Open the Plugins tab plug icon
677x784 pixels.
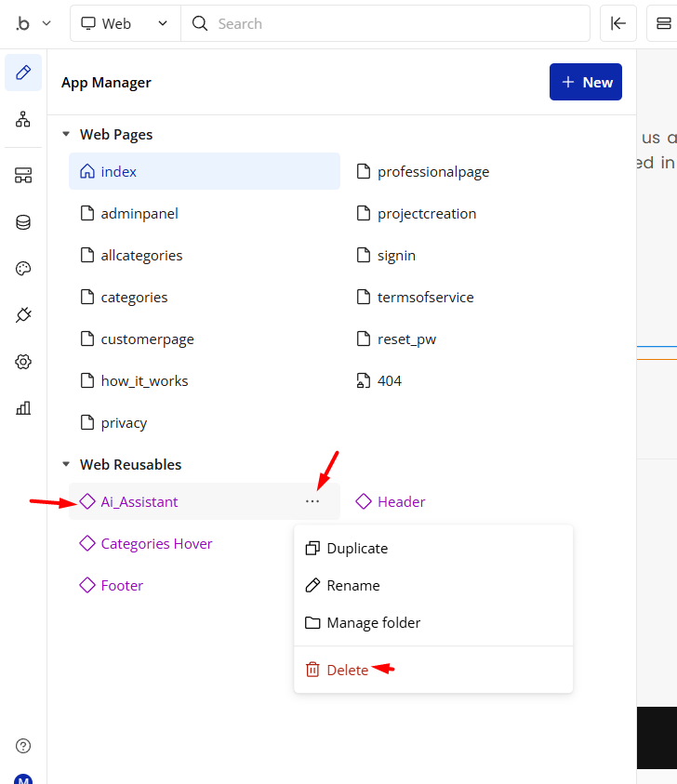coord(23,315)
